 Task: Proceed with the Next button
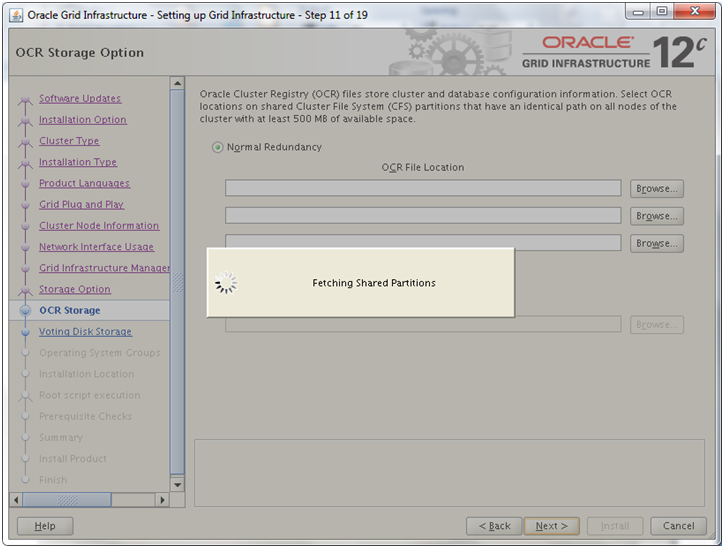pyautogui.click(x=551, y=526)
